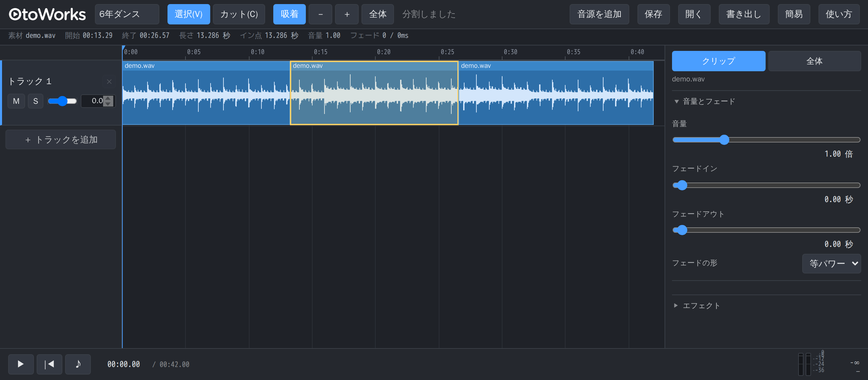Remove Track 1 with the X icon

pos(109,81)
